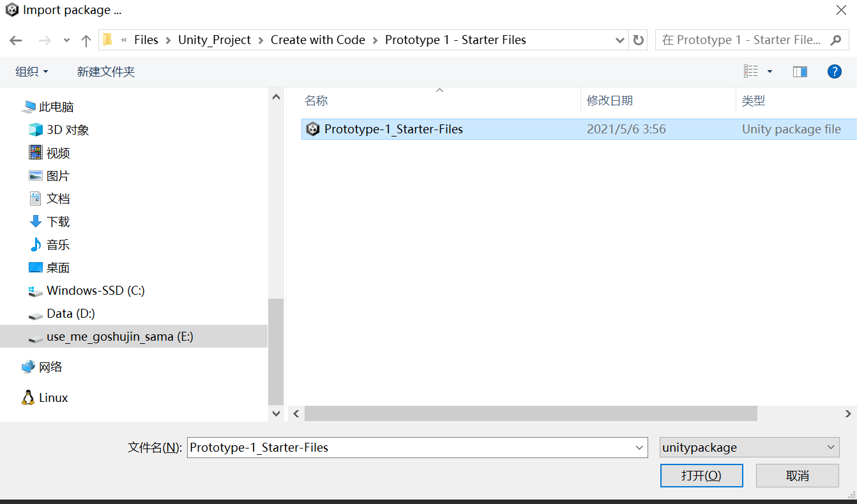Close the Import package dialog
Image resolution: width=857 pixels, height=504 pixels.
click(x=842, y=10)
